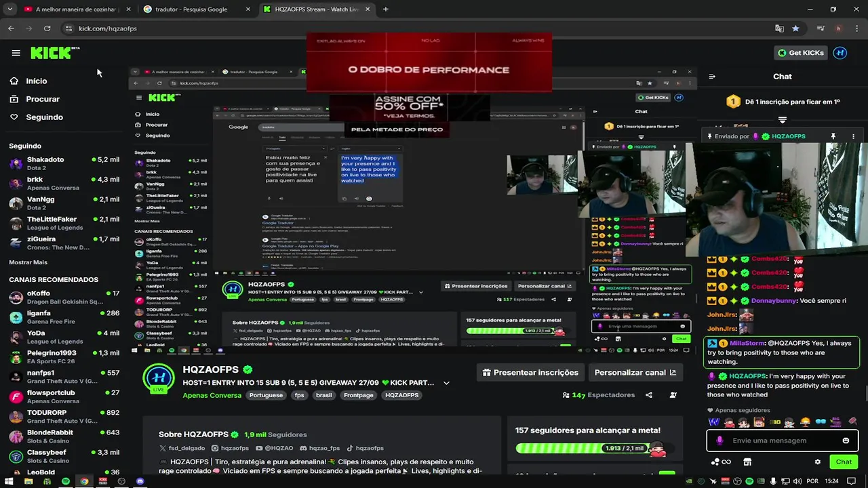Open the hqzao_fps Discord link
The image size is (868, 488).
(319, 448)
